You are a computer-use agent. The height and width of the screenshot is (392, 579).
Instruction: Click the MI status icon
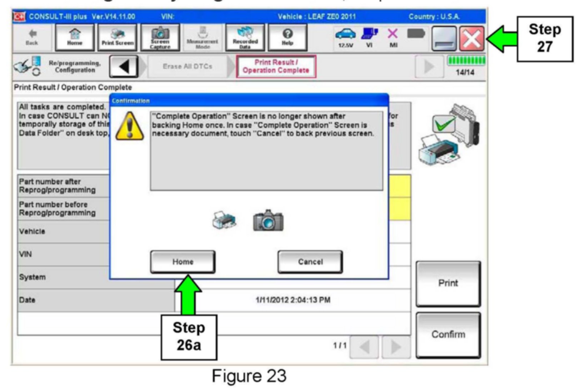click(x=393, y=37)
